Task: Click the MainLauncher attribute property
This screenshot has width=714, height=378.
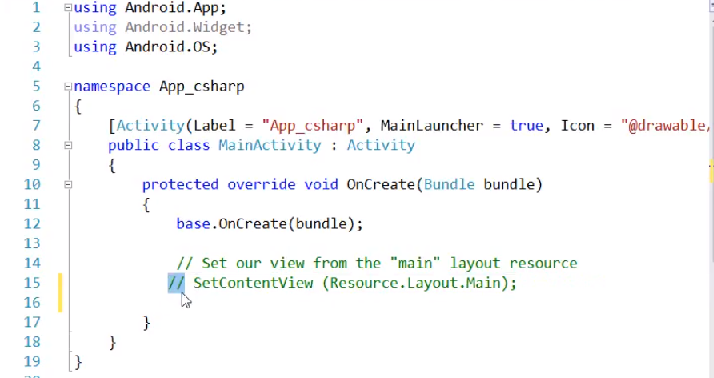Action: point(432,126)
